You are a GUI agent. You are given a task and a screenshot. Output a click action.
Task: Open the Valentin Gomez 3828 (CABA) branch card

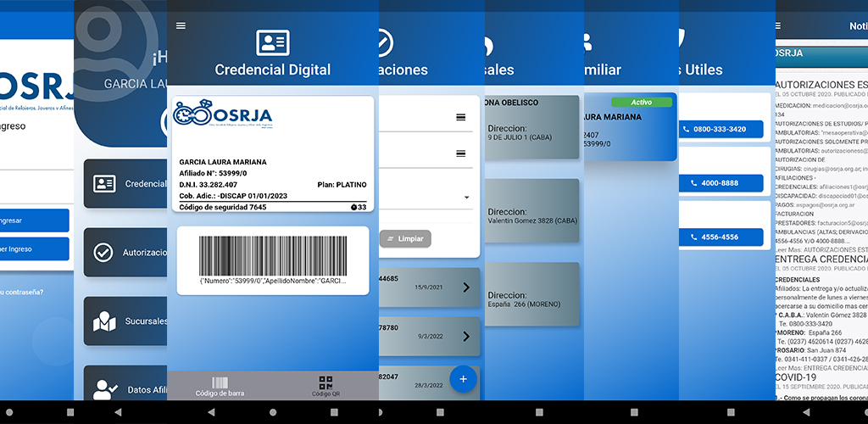pyautogui.click(x=532, y=210)
